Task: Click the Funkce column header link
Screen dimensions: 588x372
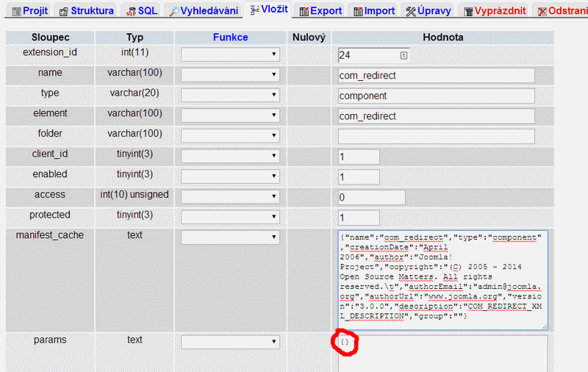Action: point(230,37)
